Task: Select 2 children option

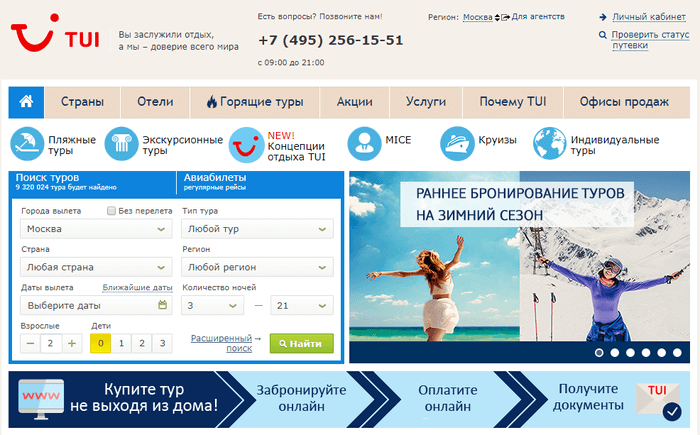Action: (x=141, y=343)
